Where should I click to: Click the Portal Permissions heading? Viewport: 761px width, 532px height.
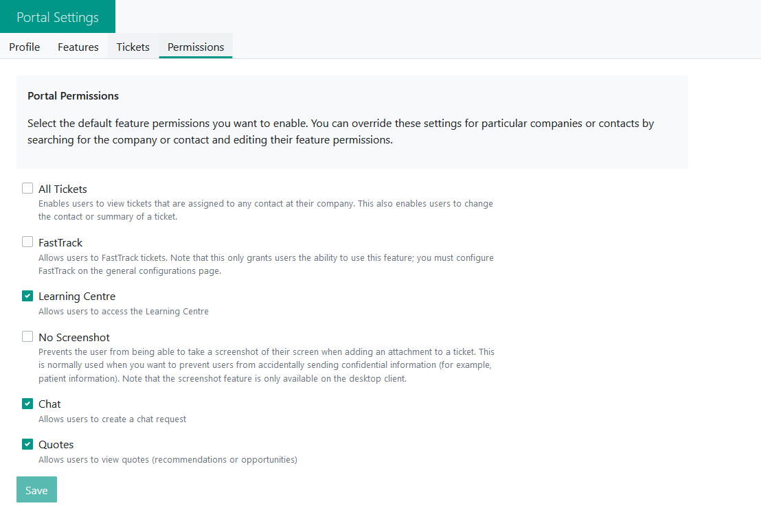coord(73,96)
